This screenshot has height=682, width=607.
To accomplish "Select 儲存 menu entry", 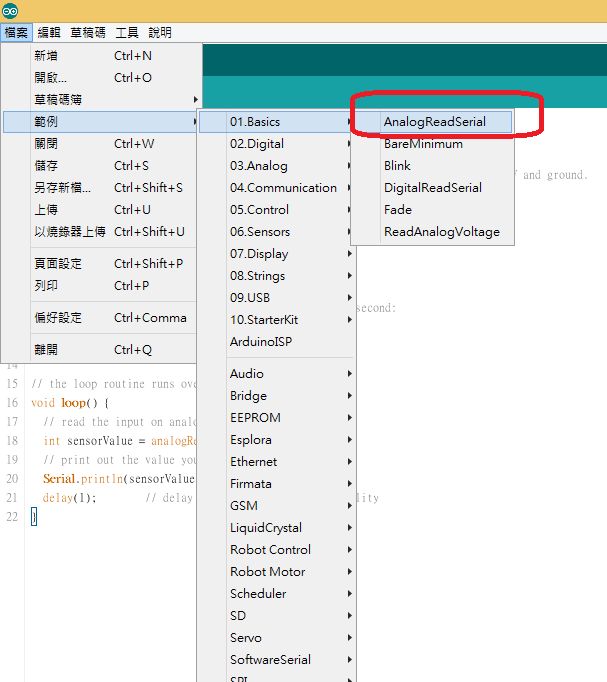I will [x=100, y=166].
